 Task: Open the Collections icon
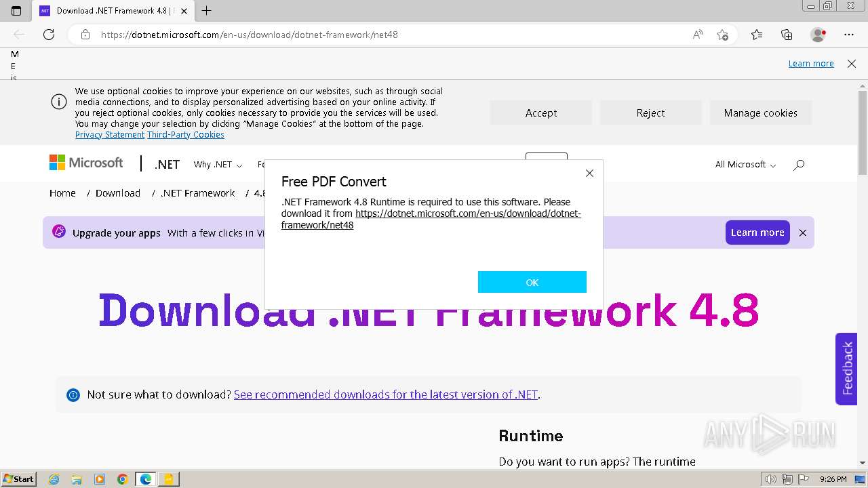tap(787, 35)
